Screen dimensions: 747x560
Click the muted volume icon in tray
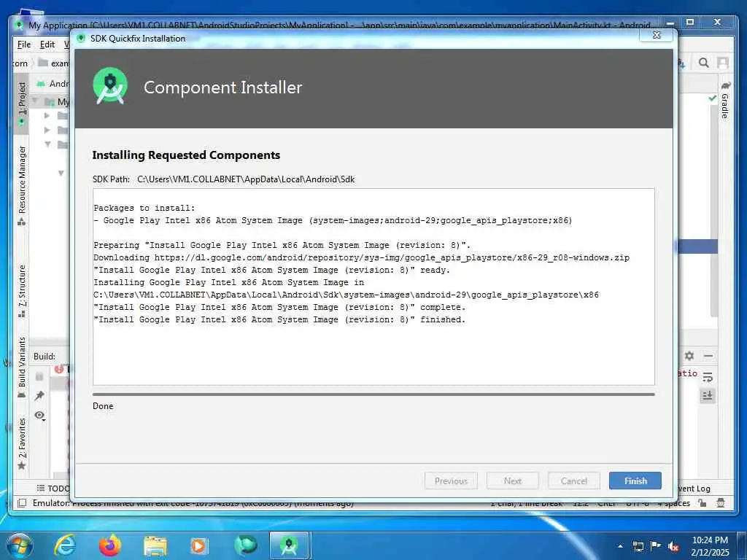(673, 546)
